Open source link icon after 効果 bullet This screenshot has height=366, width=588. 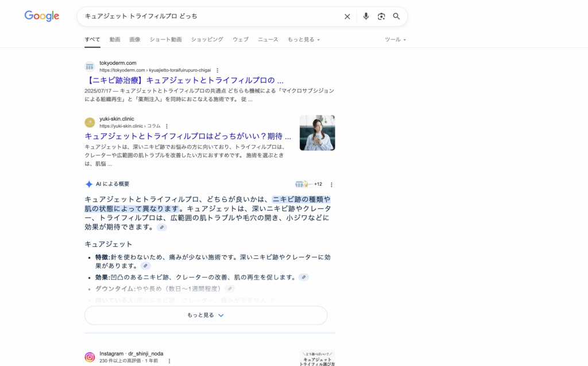coord(304,277)
